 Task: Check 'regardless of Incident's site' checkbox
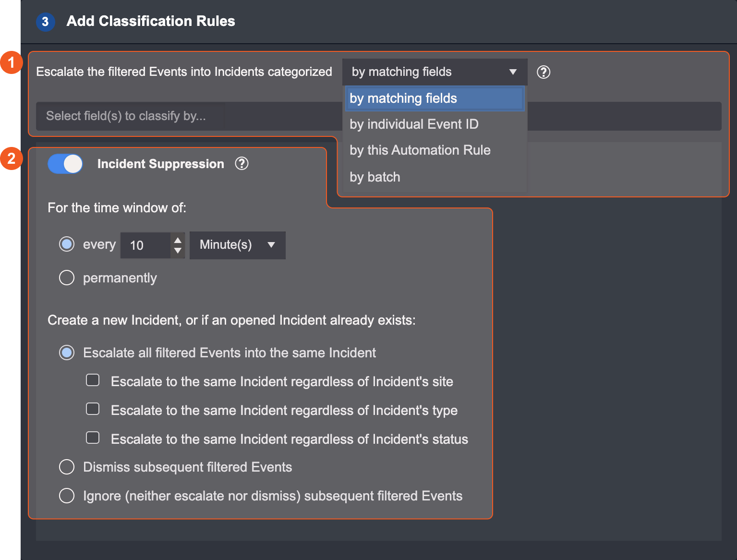coord(93,380)
